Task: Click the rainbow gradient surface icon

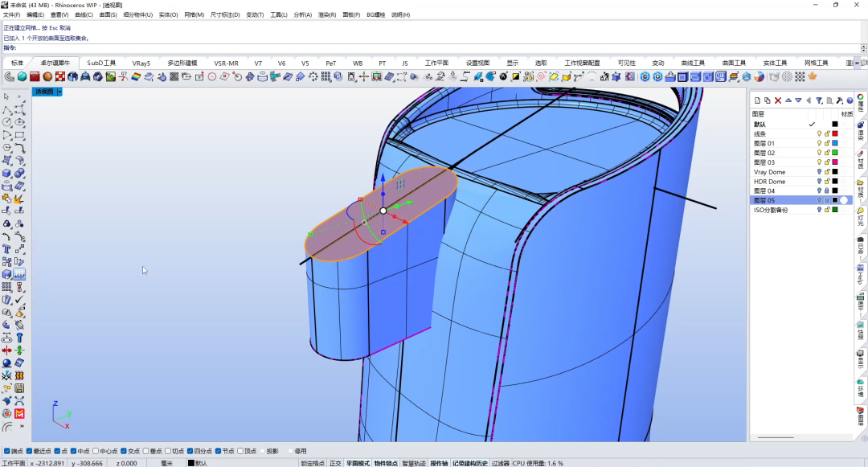Action: click(x=136, y=76)
